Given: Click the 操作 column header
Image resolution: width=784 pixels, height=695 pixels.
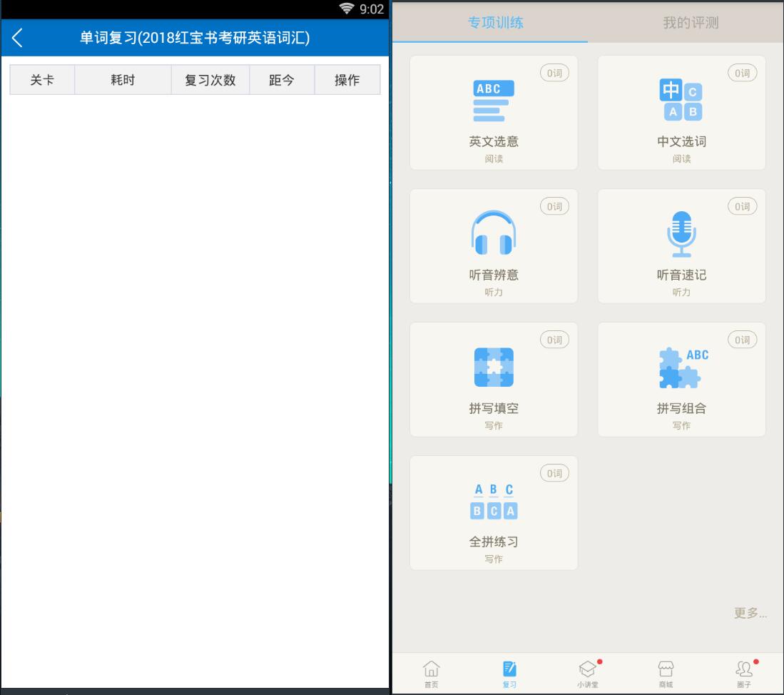Looking at the screenshot, I should pos(347,80).
